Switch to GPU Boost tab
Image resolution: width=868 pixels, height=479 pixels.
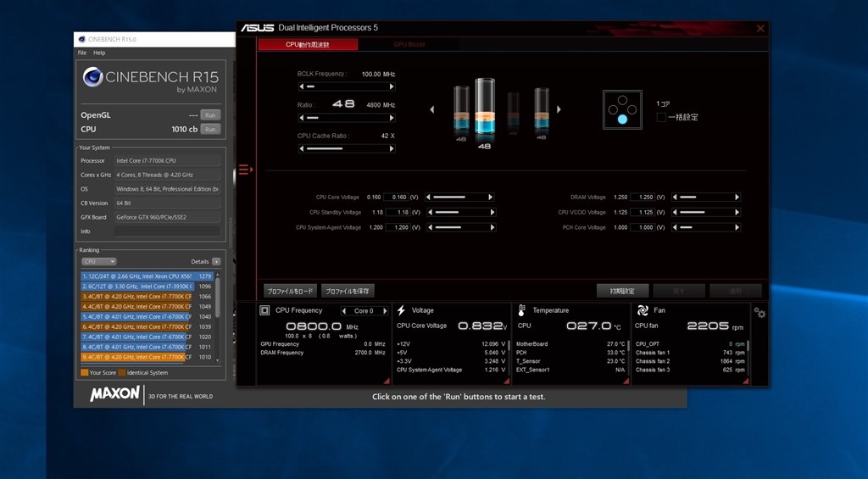(409, 44)
